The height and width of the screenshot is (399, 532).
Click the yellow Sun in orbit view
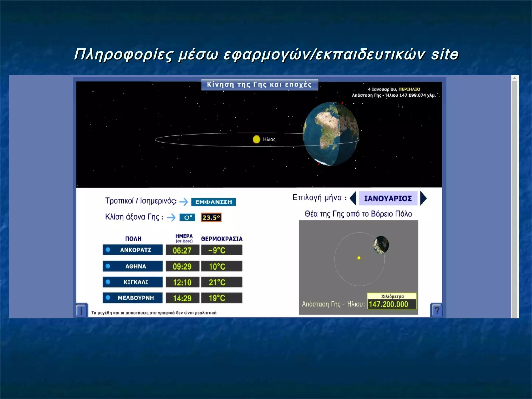click(256, 139)
